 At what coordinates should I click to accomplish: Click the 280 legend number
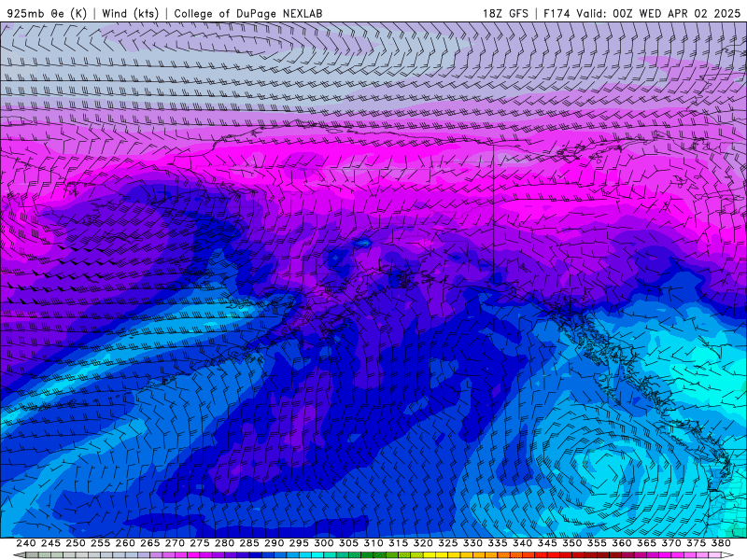(x=224, y=543)
